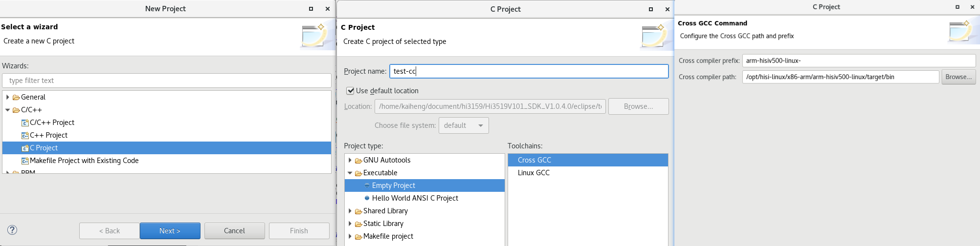
Task: Click the C++ Project wizard icon
Action: 25,136
